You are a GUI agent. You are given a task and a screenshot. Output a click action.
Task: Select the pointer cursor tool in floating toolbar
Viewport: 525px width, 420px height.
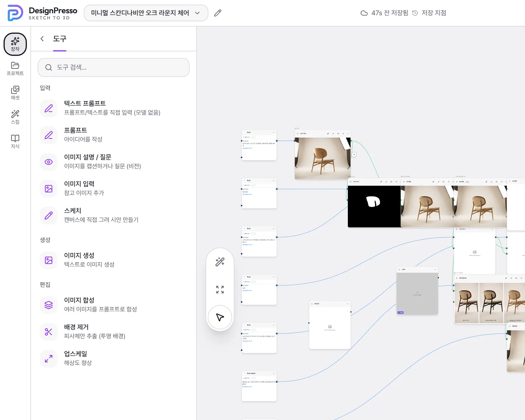tap(220, 317)
